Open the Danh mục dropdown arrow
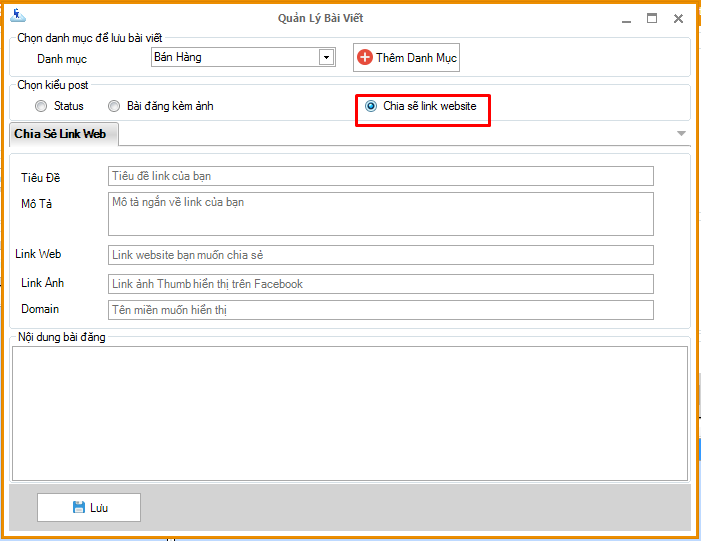This screenshot has width=701, height=541. (x=326, y=57)
